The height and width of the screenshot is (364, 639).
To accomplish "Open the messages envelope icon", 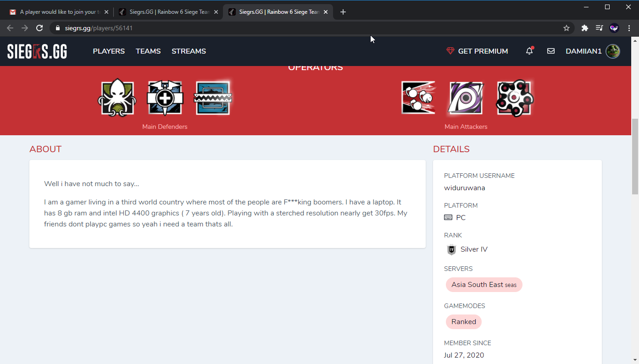I will coord(551,51).
